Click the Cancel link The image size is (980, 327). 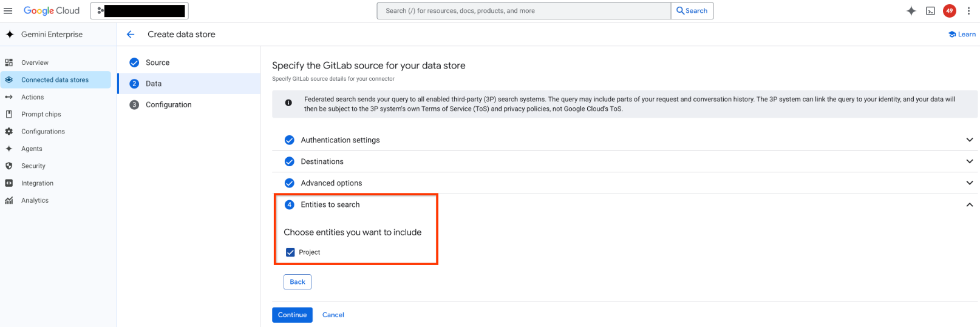(x=333, y=315)
